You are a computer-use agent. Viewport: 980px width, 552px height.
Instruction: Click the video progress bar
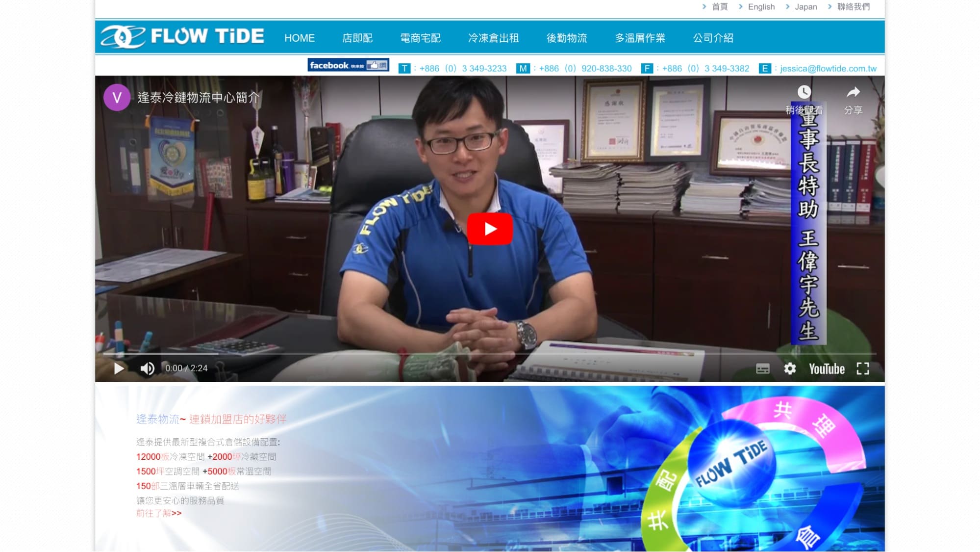click(489, 353)
